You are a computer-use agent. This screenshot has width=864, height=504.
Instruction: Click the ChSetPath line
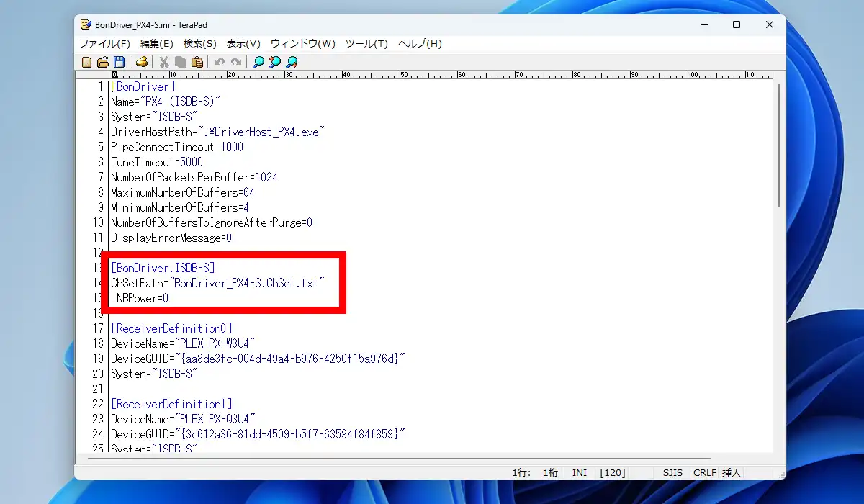point(218,283)
